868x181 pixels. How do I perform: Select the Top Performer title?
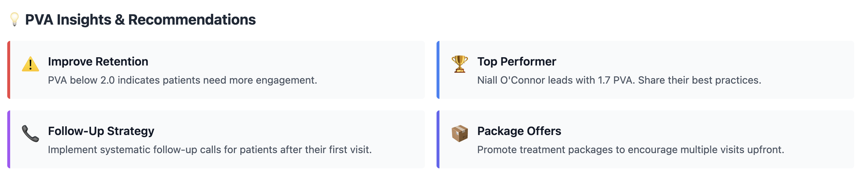516,62
